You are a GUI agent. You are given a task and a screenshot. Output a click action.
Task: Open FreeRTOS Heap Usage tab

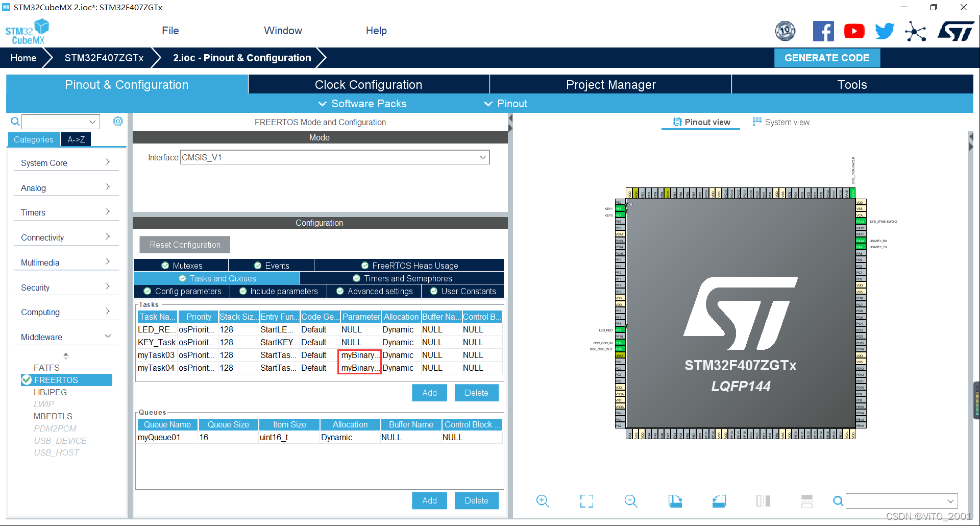[x=409, y=266]
